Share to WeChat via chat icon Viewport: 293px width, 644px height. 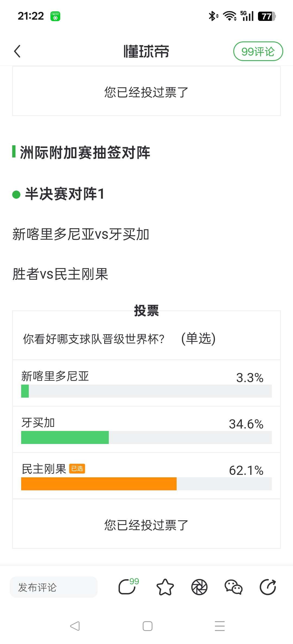[233, 587]
